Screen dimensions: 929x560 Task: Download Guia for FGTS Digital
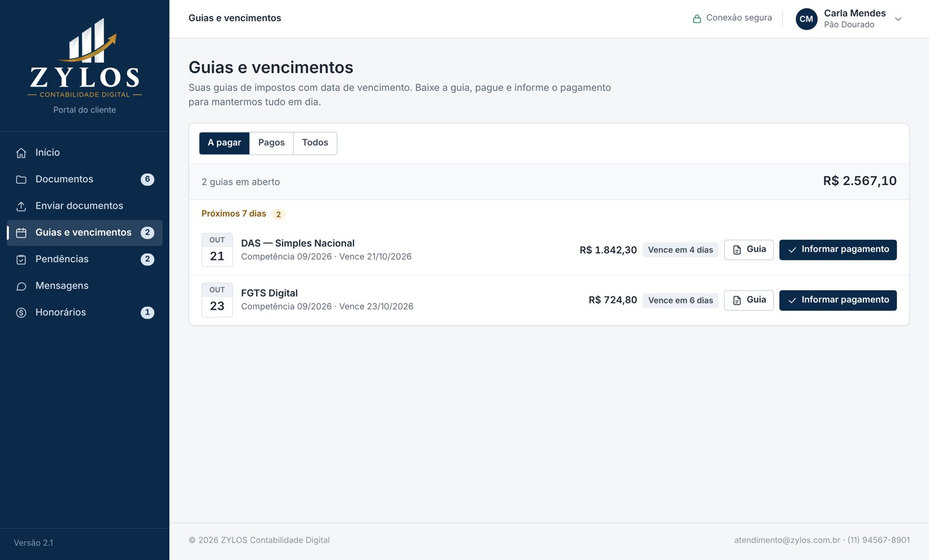749,300
